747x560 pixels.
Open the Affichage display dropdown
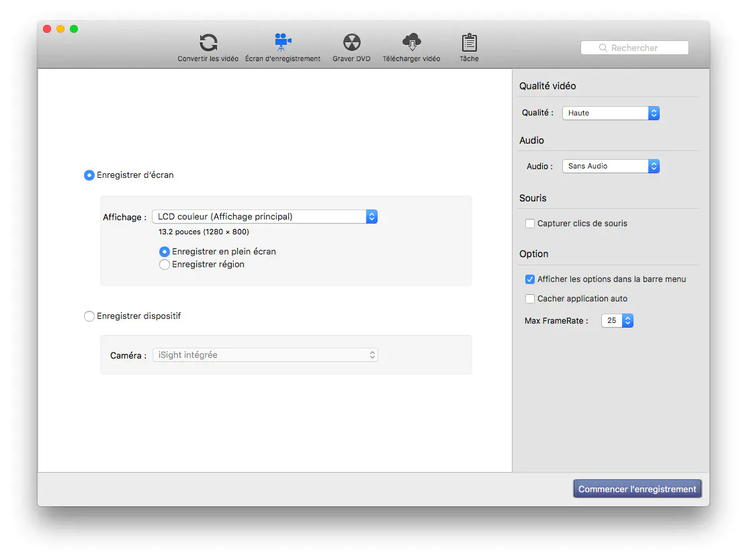(265, 217)
